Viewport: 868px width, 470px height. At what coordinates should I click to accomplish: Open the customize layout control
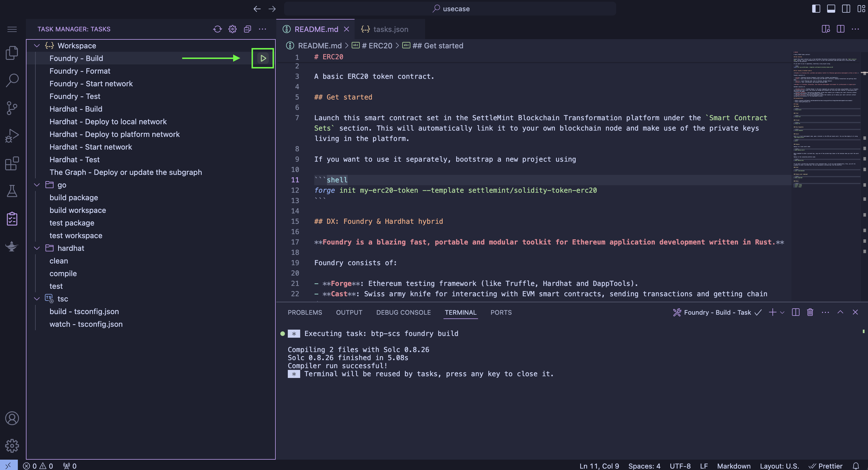[x=861, y=9]
